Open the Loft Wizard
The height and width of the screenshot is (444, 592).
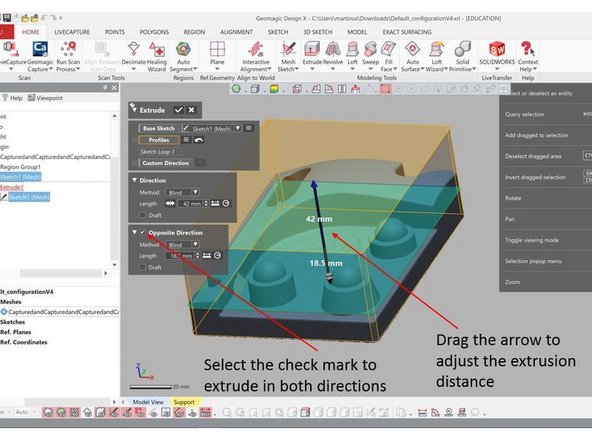(x=436, y=56)
